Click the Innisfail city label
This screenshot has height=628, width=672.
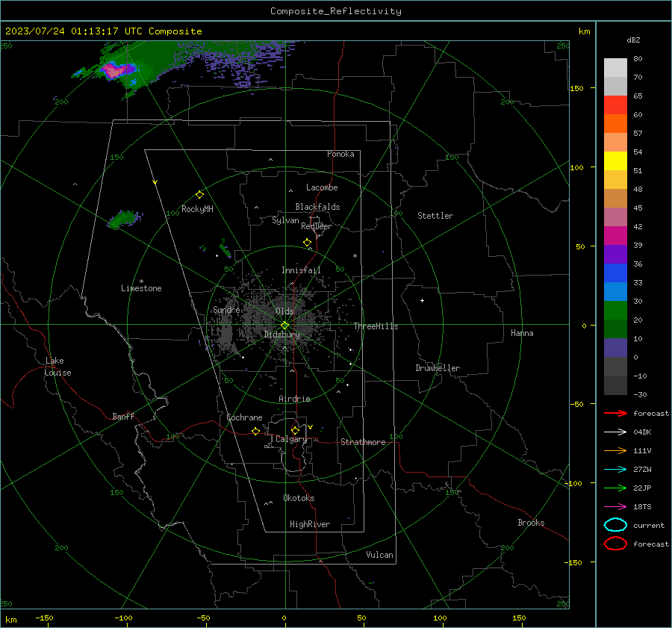point(301,270)
